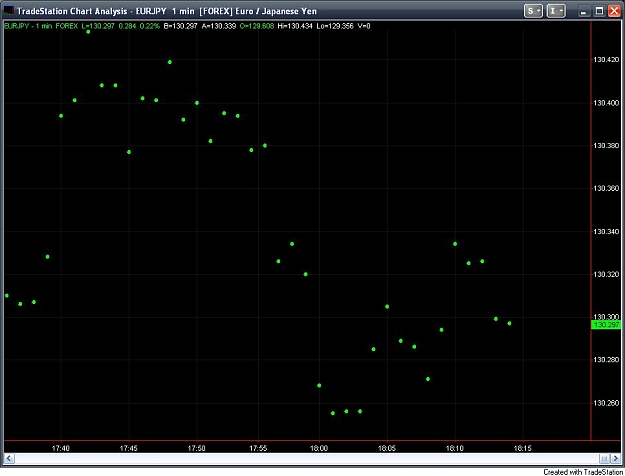Click the 130.420 price axis label

click(x=606, y=60)
